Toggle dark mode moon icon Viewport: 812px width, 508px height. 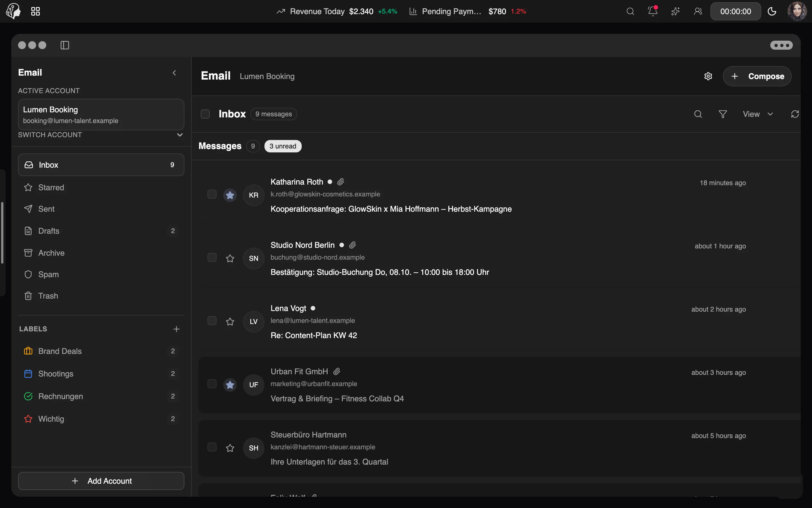pos(772,11)
